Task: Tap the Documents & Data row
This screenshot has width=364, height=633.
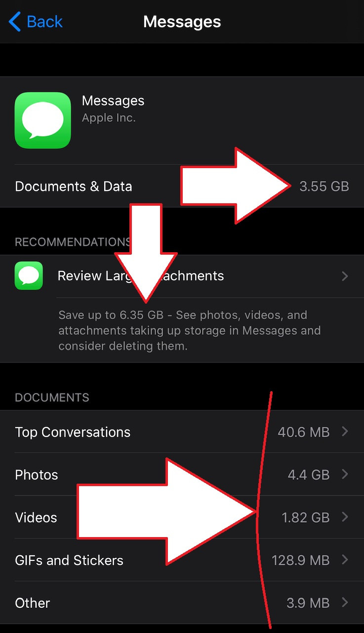Action: click(x=182, y=186)
